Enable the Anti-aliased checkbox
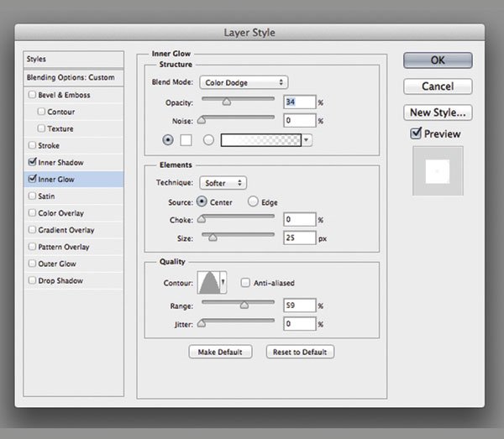The image size is (504, 439). point(246,283)
